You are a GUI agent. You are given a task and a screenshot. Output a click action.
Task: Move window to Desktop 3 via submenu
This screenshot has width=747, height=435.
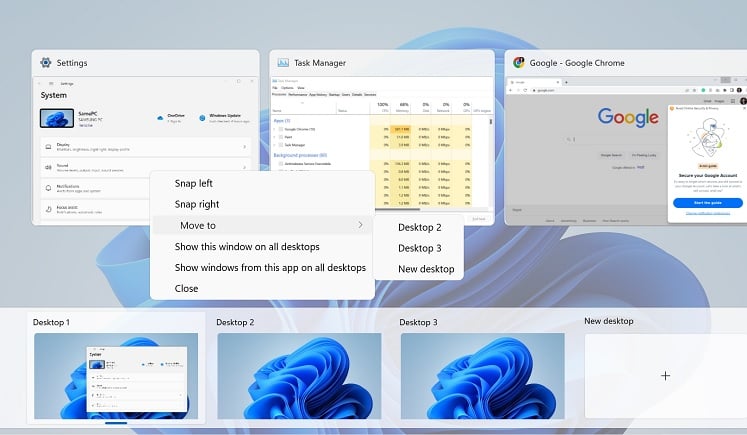(x=420, y=248)
